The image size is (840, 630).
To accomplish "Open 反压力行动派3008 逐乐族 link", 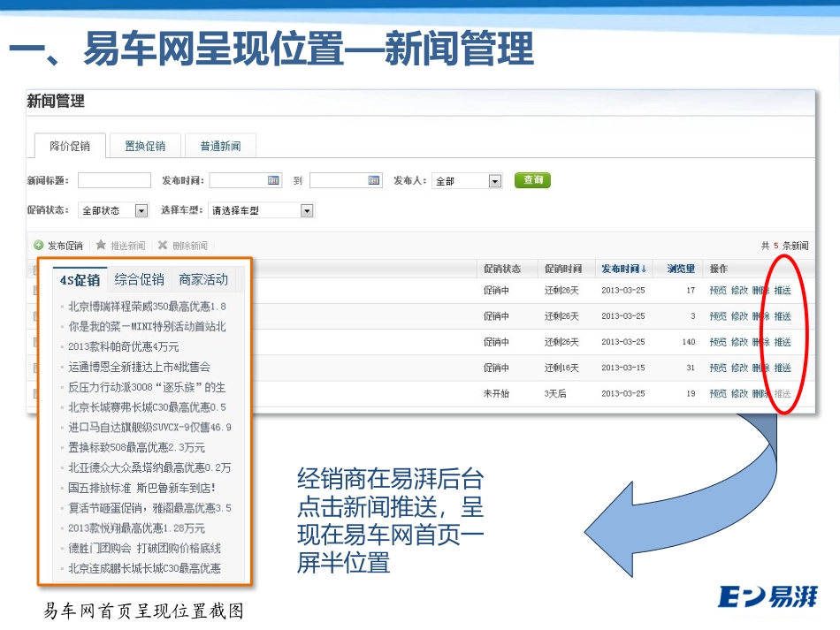I will [147, 387].
